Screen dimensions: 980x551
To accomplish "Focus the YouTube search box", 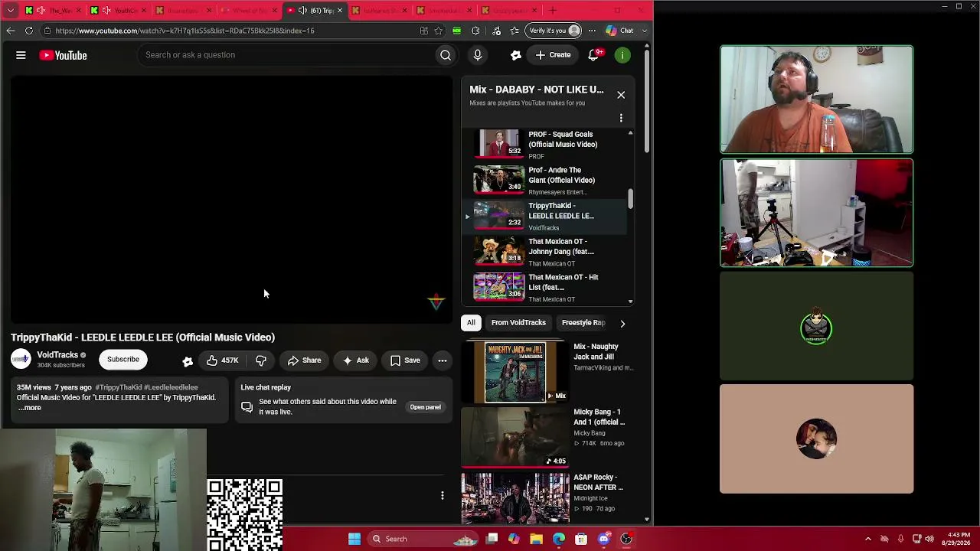I will [287, 55].
